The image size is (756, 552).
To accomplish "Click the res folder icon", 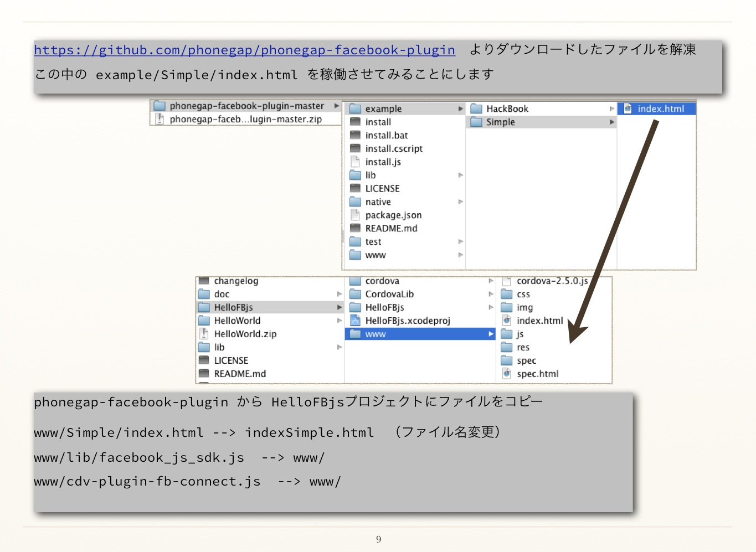I will [507, 347].
